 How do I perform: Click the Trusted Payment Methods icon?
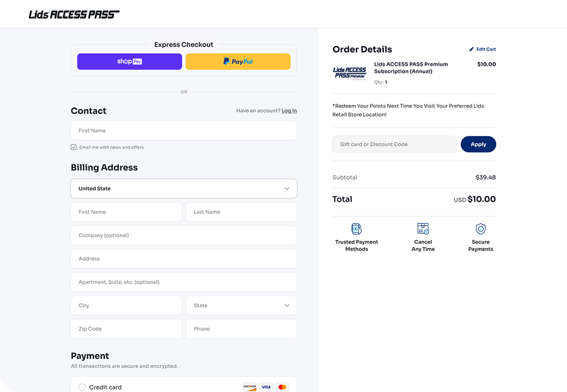(356, 229)
